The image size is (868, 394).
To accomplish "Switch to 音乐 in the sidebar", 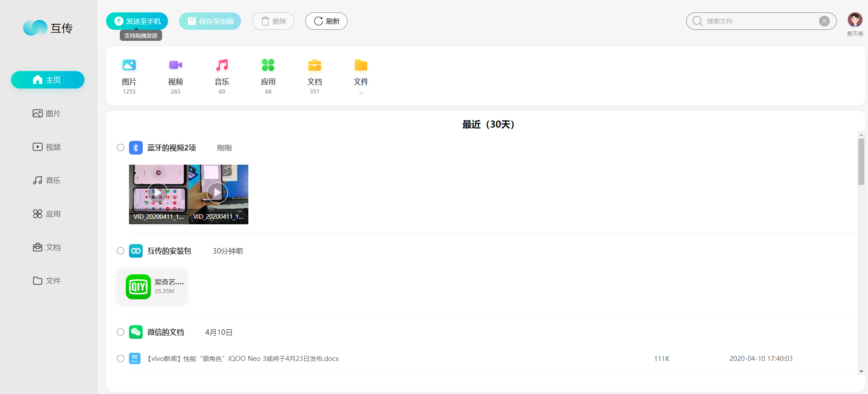I will click(x=47, y=180).
